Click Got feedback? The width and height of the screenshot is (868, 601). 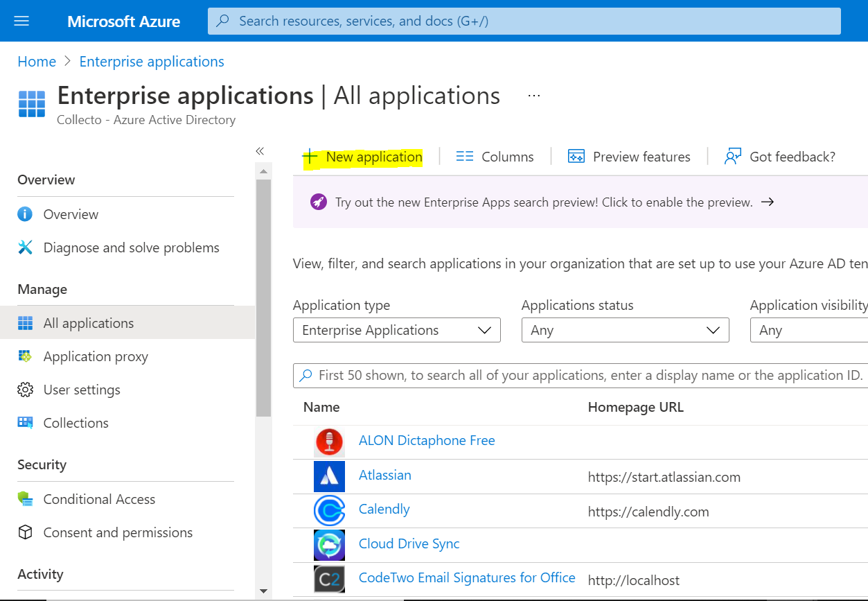[x=779, y=157]
